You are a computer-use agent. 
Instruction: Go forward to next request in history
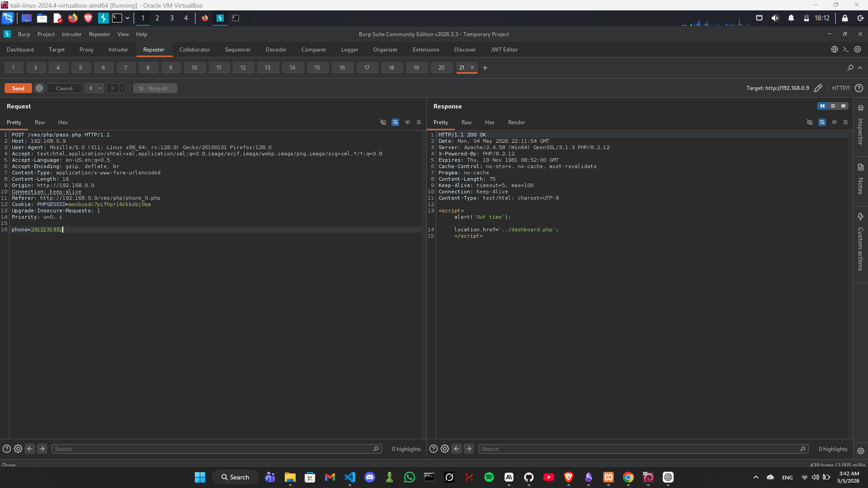[x=112, y=88]
